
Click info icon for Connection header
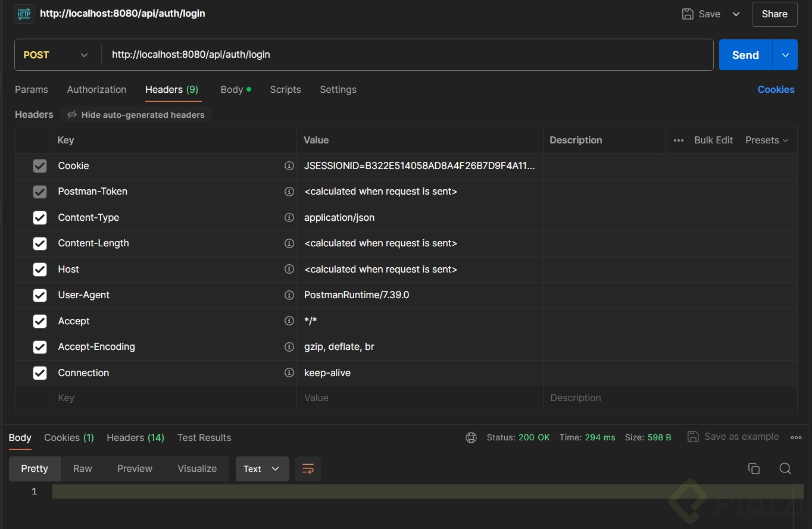(289, 373)
